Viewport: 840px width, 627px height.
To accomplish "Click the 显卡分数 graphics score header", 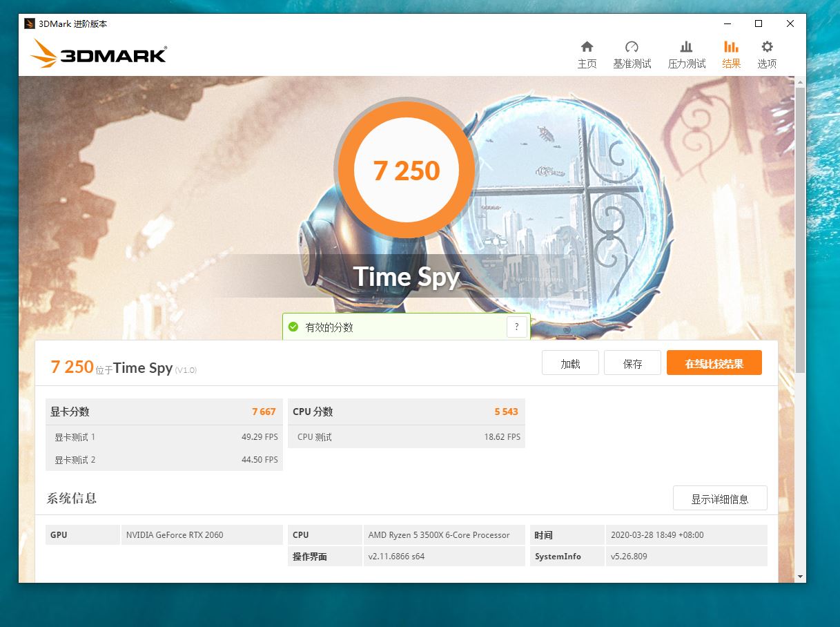I will click(164, 412).
